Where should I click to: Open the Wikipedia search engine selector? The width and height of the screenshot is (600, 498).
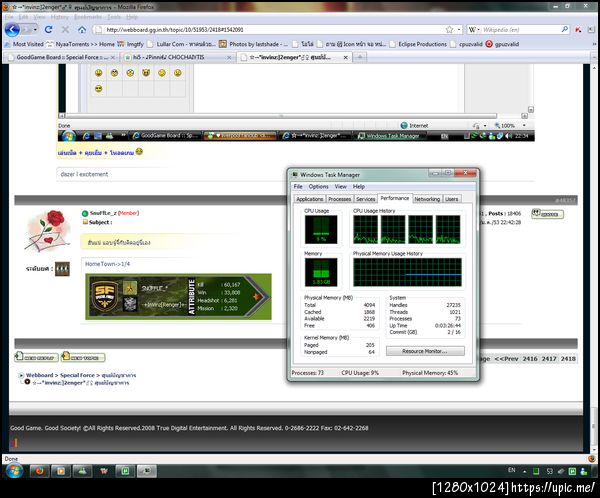tap(474, 29)
